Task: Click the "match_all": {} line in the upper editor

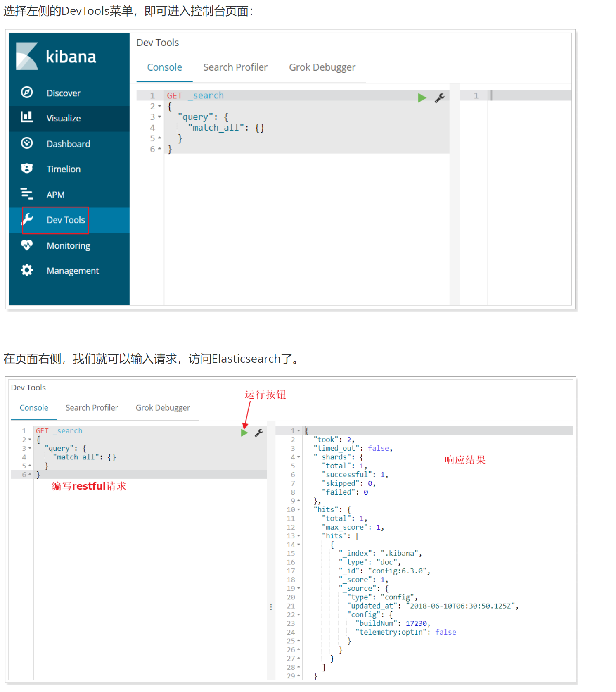Action: click(x=226, y=128)
